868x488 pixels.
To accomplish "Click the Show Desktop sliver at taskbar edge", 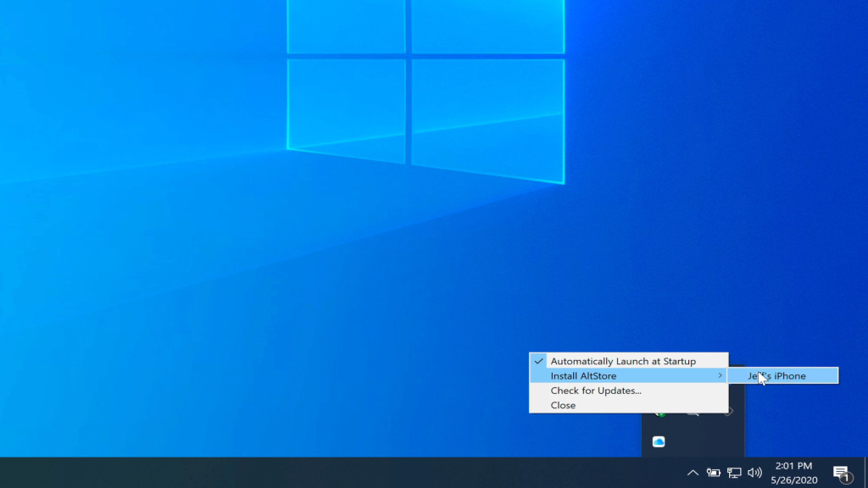I will [865, 473].
